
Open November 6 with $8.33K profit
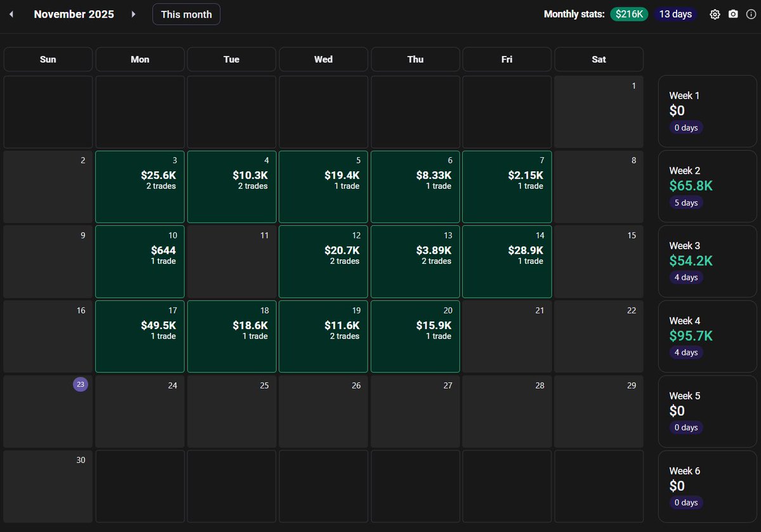pyautogui.click(x=415, y=186)
